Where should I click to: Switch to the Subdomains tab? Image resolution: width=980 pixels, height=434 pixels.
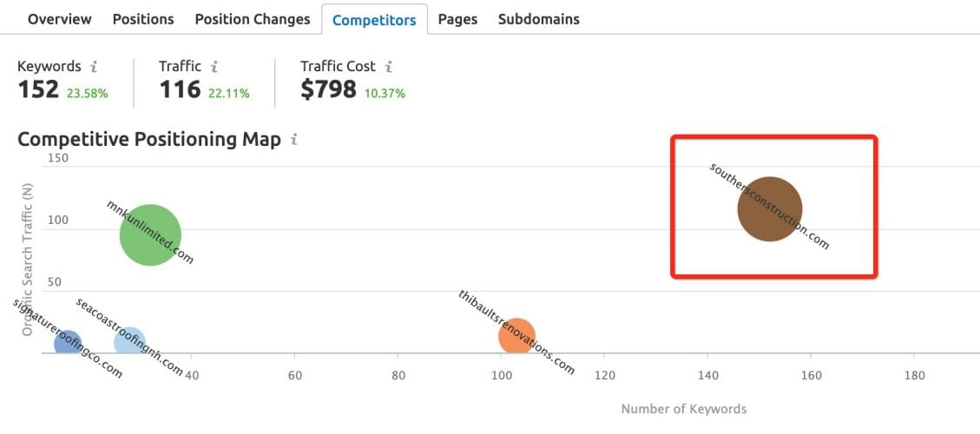[539, 19]
